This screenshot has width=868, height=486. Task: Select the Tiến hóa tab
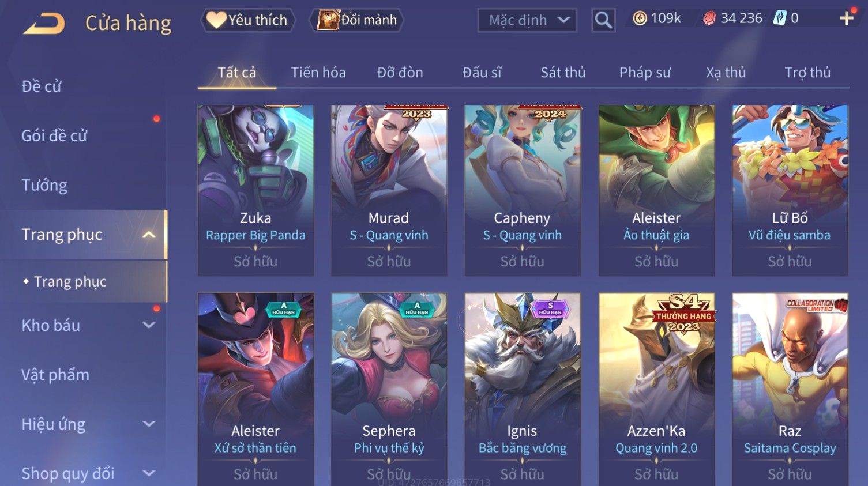point(318,73)
